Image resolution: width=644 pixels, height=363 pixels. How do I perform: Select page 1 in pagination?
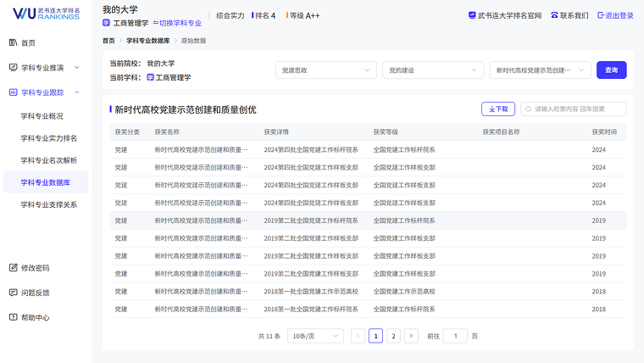click(x=375, y=336)
